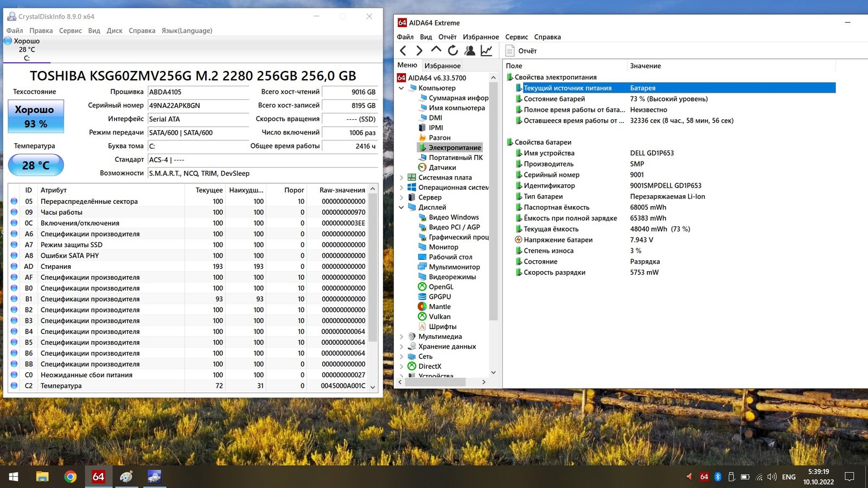The image size is (868, 488).
Task: Click the Хорошо 93 % health status button
Action: pos(36,117)
